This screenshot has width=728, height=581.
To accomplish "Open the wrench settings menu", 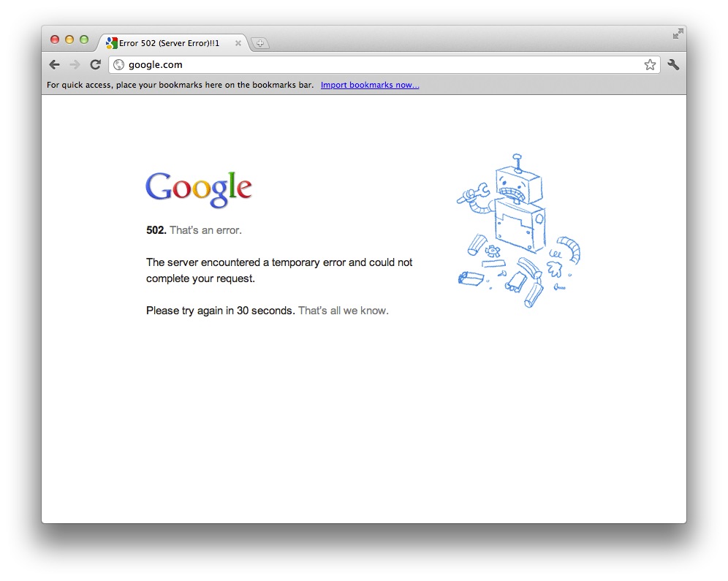I will point(673,64).
